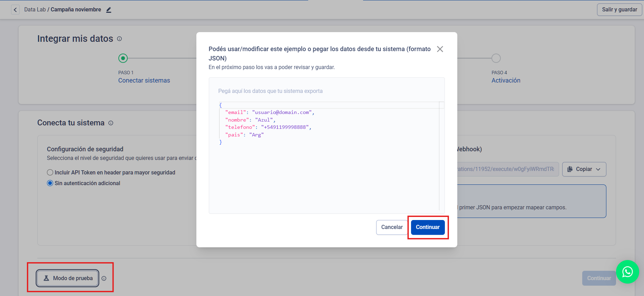Click the PASO 1 step circle

(123, 58)
